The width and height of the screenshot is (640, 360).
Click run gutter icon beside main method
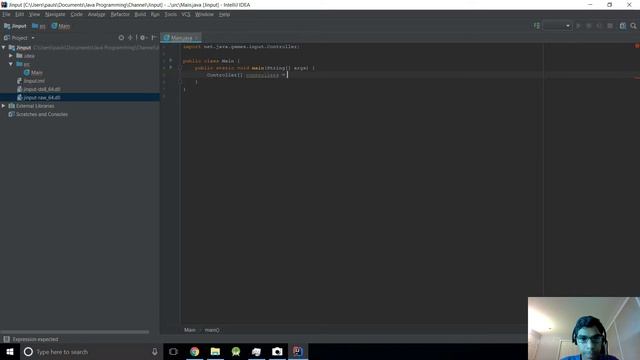[171, 67]
